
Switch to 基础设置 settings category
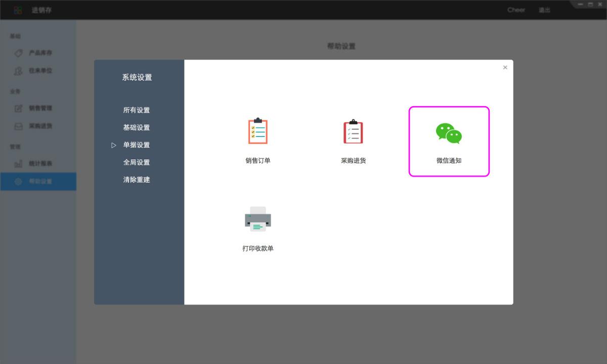pyautogui.click(x=137, y=127)
